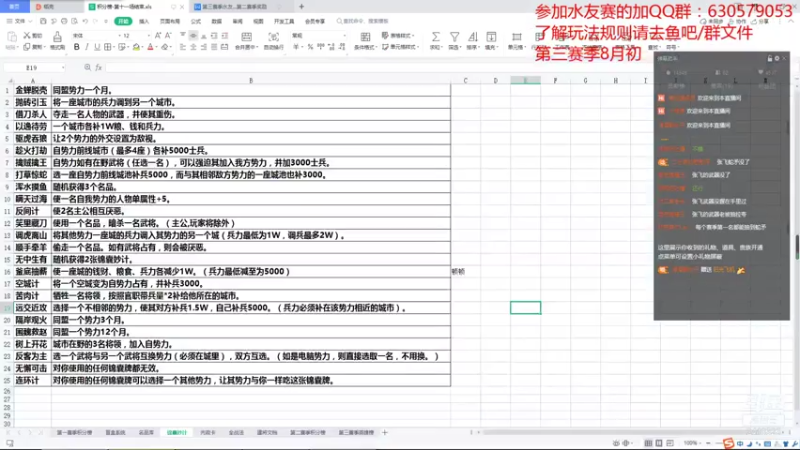Click the align left icon
Image resolution: width=800 pixels, height=450 pixels.
pos(183,47)
